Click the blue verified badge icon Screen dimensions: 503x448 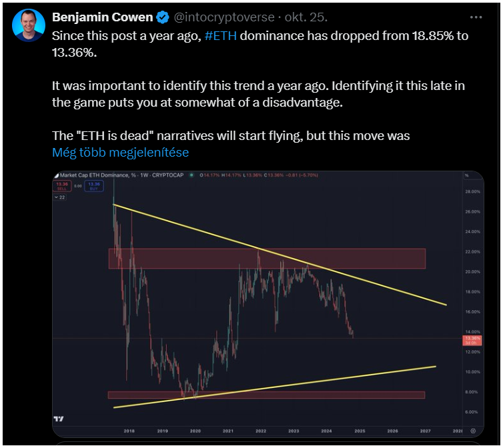[x=163, y=17]
